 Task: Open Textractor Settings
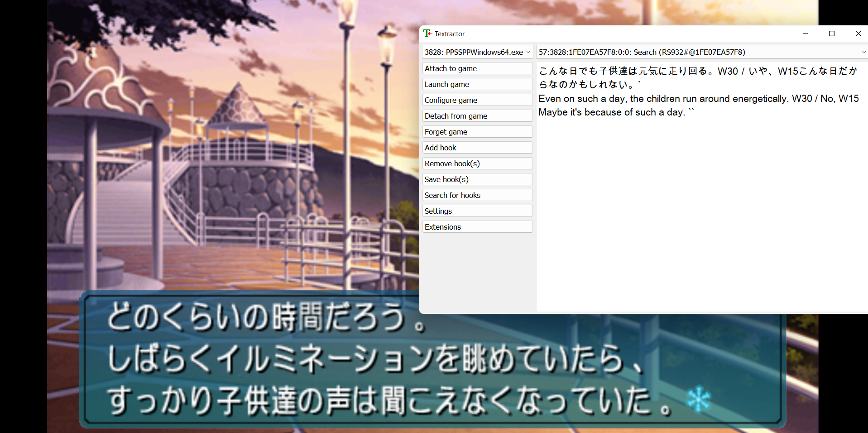coord(477,211)
